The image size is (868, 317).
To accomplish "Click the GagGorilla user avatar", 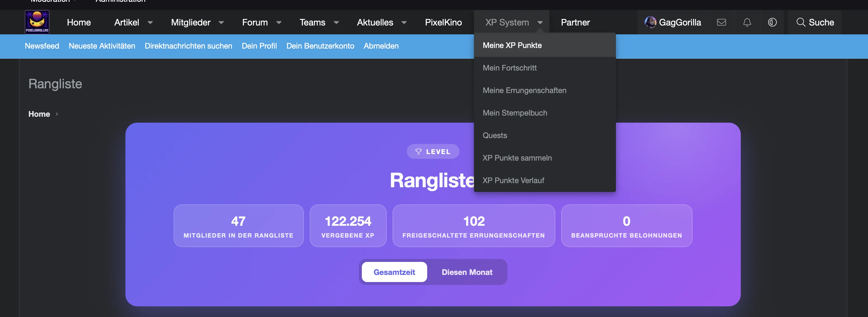I will [x=650, y=22].
